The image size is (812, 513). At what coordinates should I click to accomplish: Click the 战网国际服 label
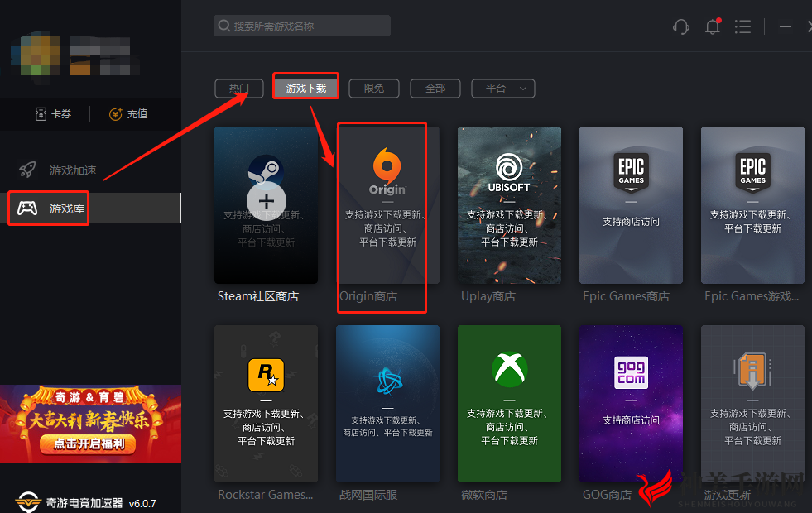(368, 495)
